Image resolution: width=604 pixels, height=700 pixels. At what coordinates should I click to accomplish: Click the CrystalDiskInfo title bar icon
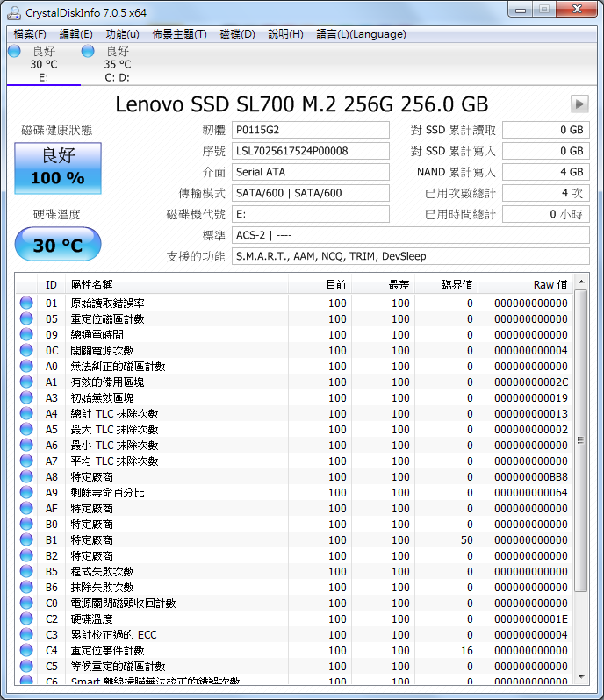tap(14, 12)
